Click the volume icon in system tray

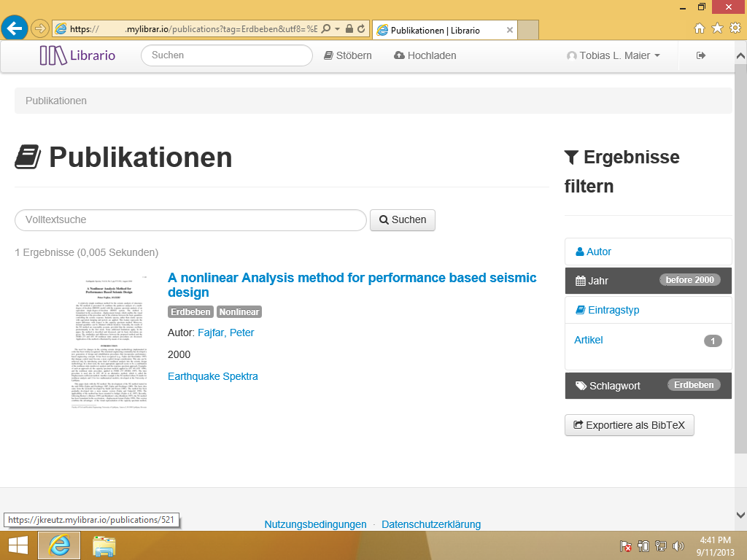(x=678, y=545)
